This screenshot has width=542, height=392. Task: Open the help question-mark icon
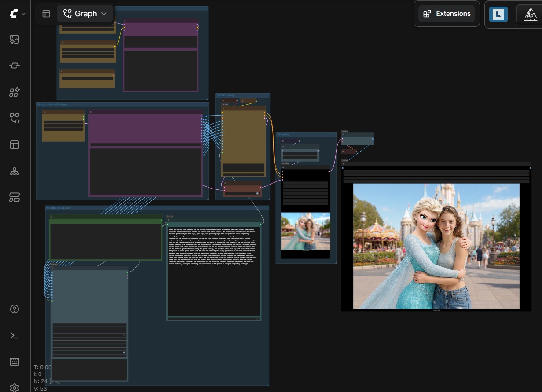click(15, 309)
